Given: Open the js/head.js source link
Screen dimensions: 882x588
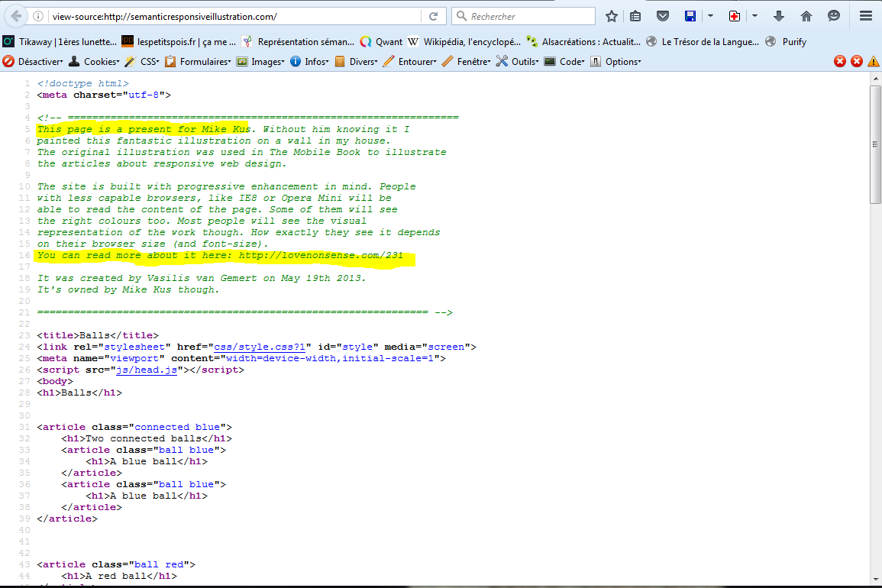Looking at the screenshot, I should pos(146,370).
